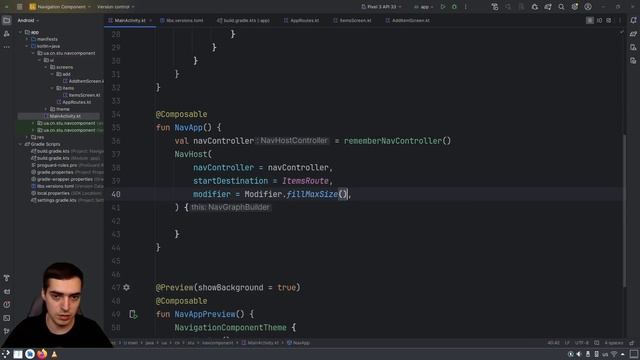
Task: Switch to build.gradle.kts (:app) tab
Action: click(243, 20)
